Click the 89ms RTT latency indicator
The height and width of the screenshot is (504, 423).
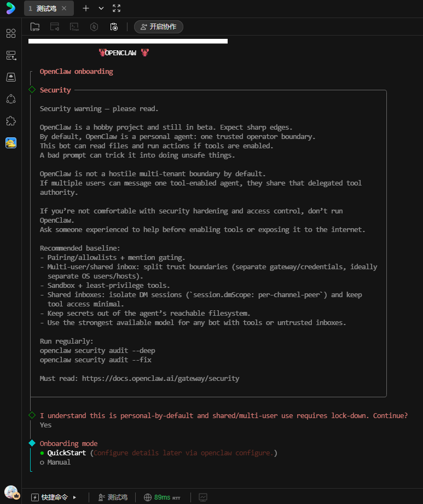tap(162, 497)
